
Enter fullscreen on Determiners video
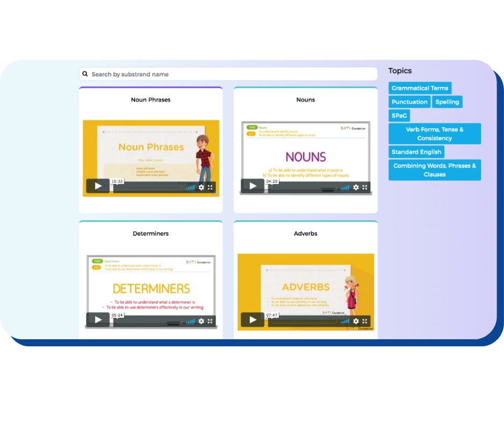[210, 321]
